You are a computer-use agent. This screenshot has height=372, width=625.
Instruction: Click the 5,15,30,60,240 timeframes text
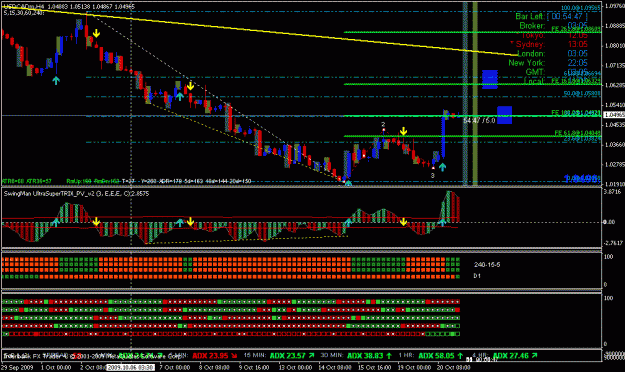tap(24, 13)
